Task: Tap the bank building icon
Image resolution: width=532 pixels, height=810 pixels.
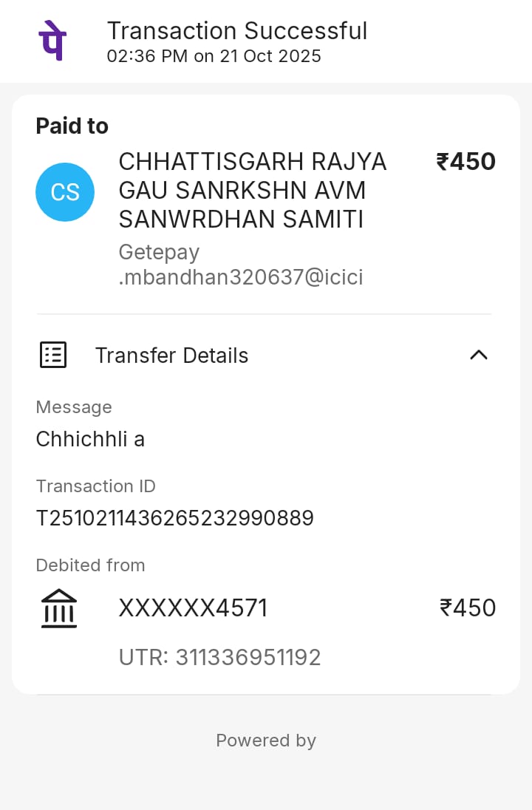Action: [59, 609]
